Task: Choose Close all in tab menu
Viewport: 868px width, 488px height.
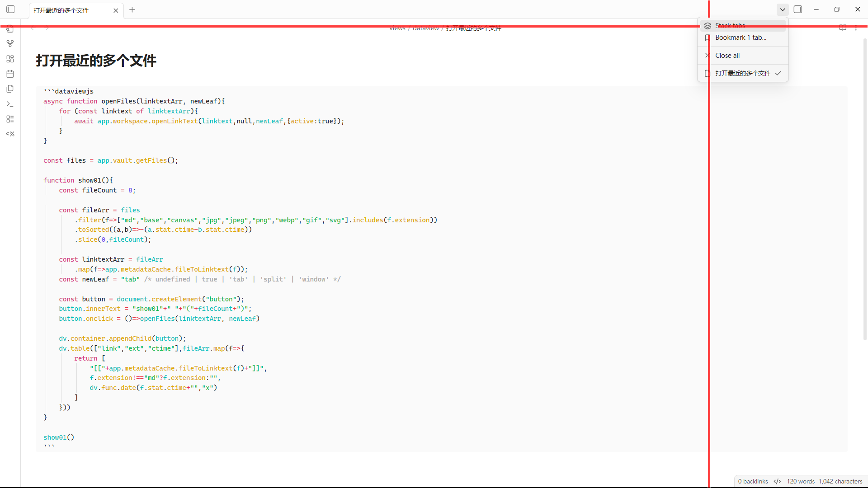Action: point(743,56)
